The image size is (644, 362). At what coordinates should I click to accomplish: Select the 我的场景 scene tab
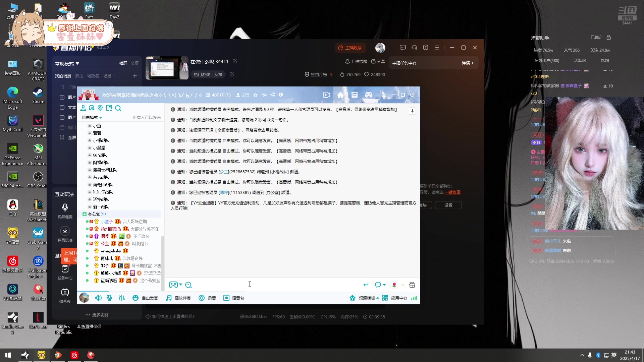63,76
